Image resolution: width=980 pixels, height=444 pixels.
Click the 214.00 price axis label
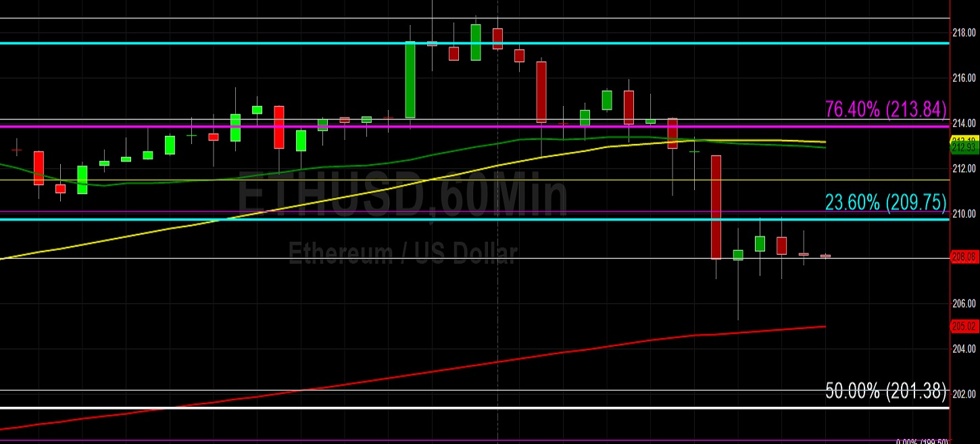964,123
